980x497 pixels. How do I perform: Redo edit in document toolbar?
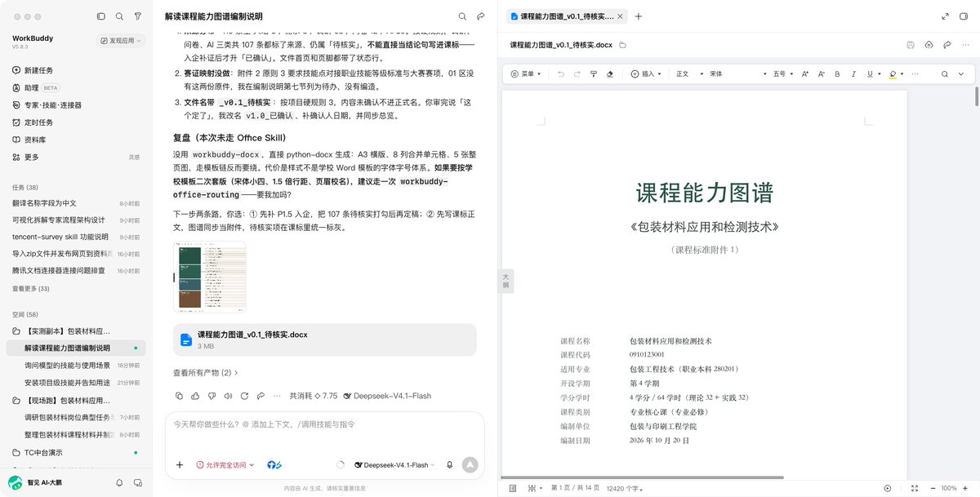[x=577, y=73]
